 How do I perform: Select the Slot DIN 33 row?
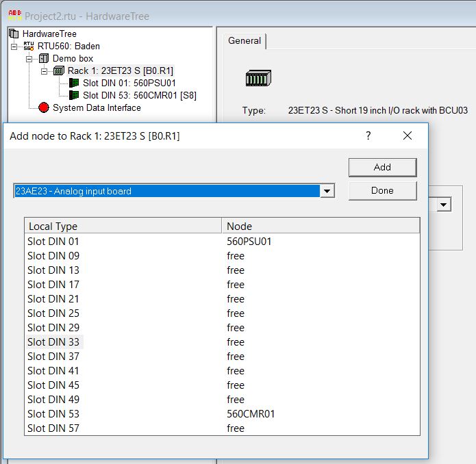(x=222, y=341)
